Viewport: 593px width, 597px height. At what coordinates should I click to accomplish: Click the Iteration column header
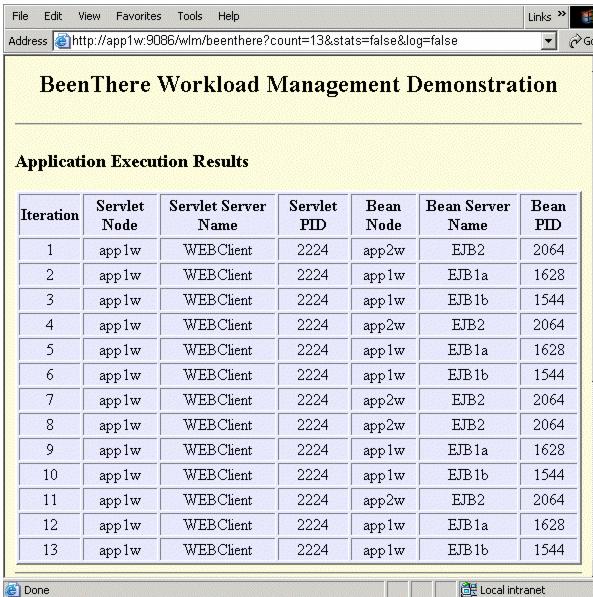click(x=50, y=215)
